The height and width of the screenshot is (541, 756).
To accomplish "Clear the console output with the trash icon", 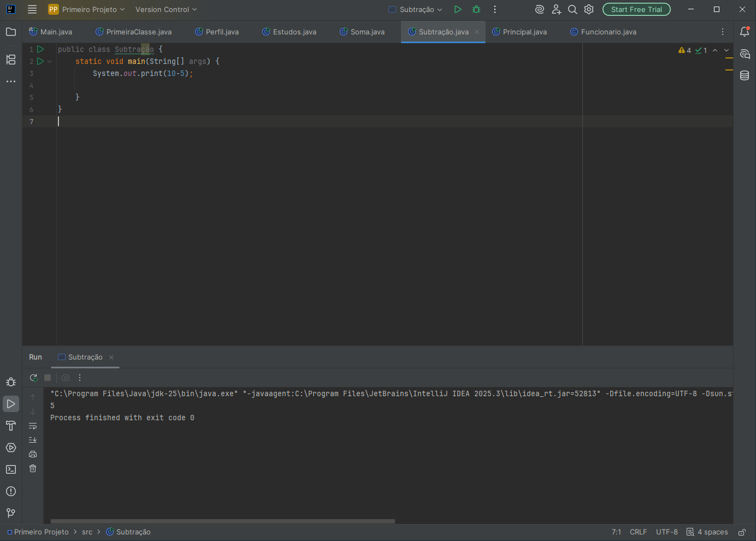I will pos(33,468).
